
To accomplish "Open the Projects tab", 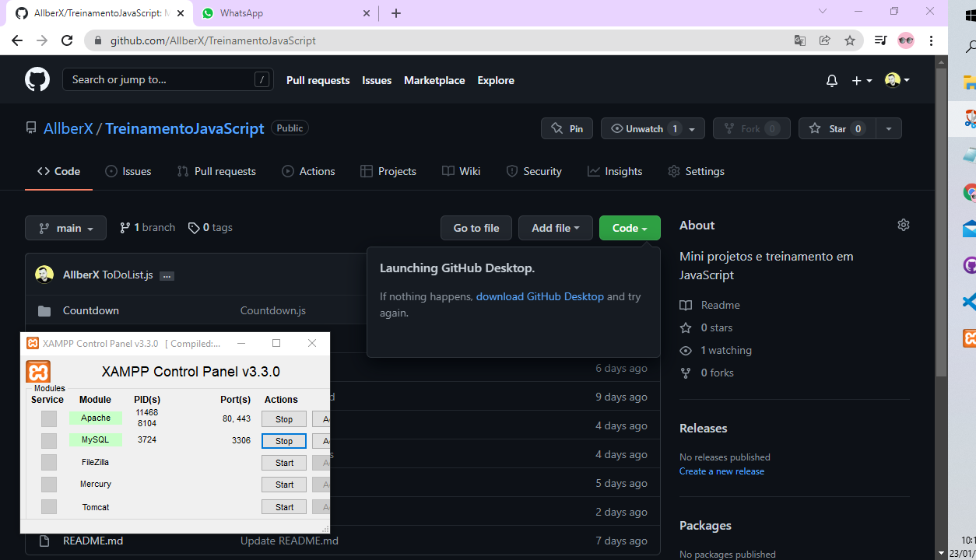I will pos(388,171).
